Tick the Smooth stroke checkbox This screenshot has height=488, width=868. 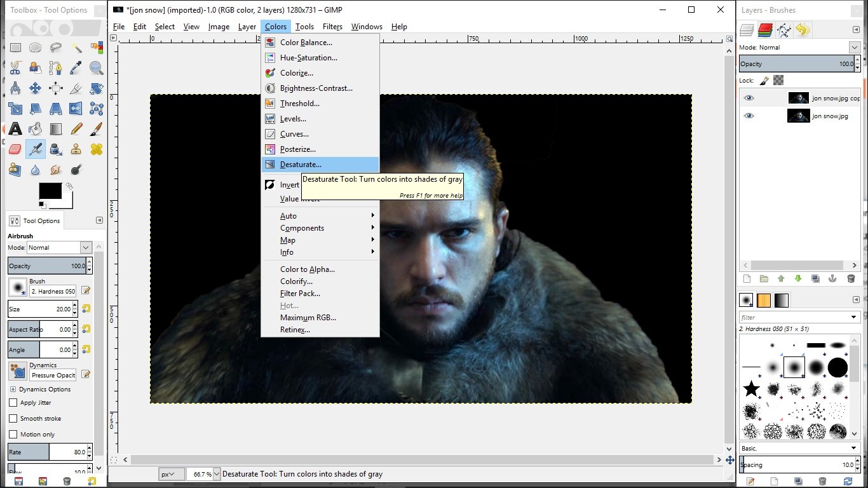click(x=13, y=419)
